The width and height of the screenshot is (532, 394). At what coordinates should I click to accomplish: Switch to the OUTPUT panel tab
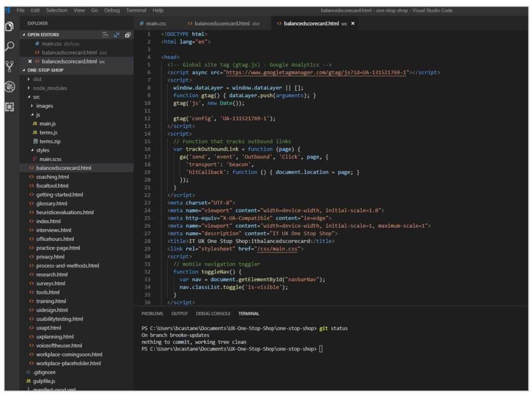pos(179,313)
